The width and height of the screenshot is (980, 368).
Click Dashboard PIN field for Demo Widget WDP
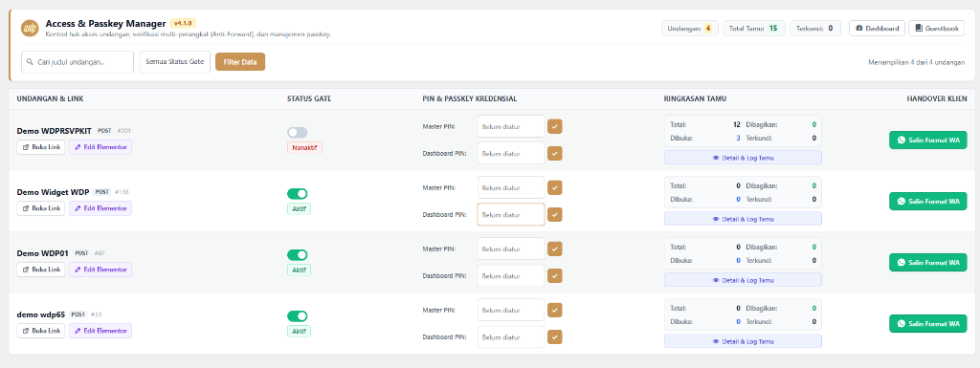click(511, 214)
